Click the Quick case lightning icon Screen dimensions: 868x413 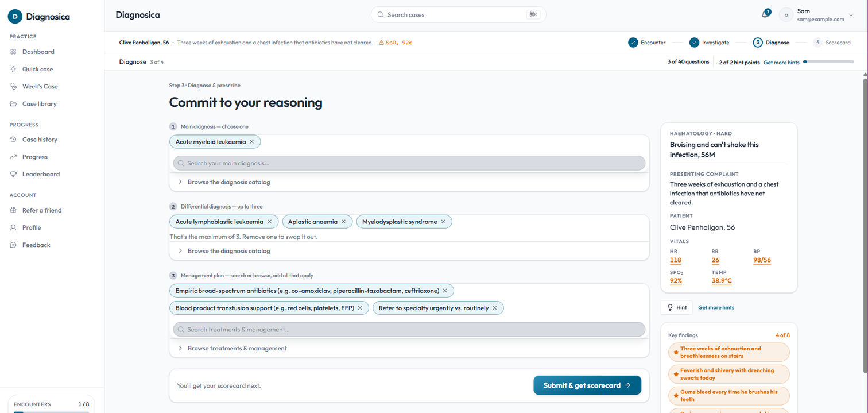(x=13, y=69)
